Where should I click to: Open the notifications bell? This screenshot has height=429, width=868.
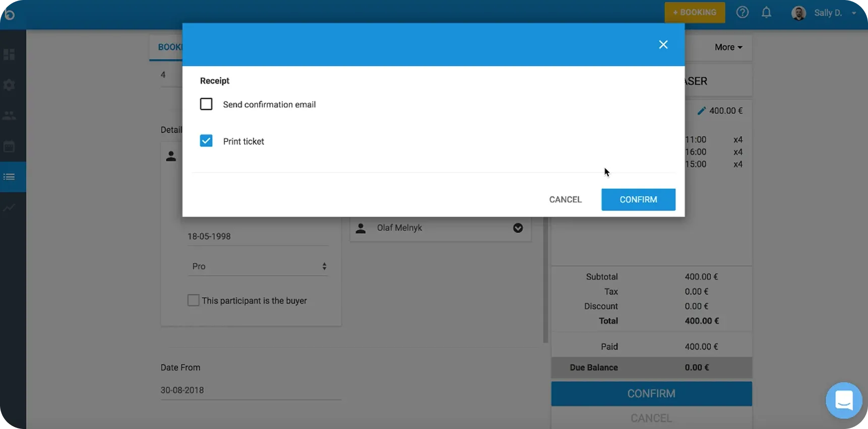click(x=766, y=13)
